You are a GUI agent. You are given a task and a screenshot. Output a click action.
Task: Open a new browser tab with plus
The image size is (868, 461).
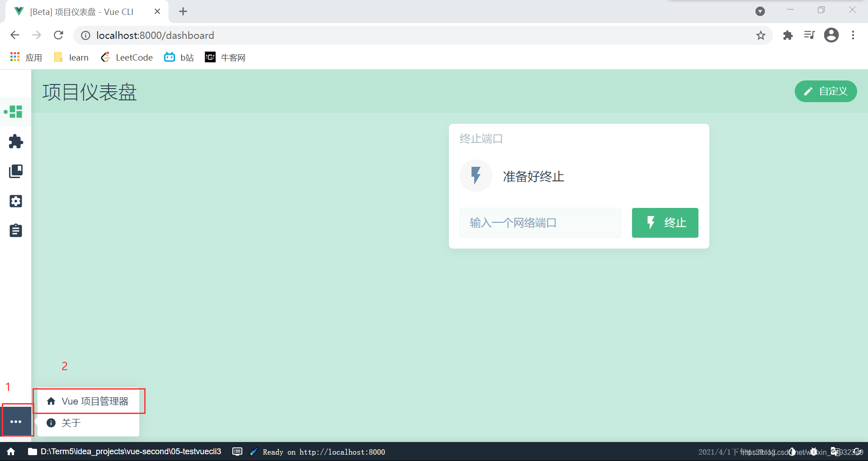(x=183, y=12)
